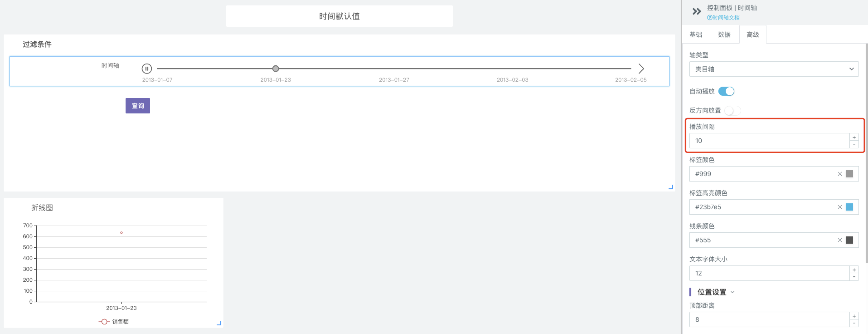Clear the 标签高亮颜色 value

tap(839, 207)
